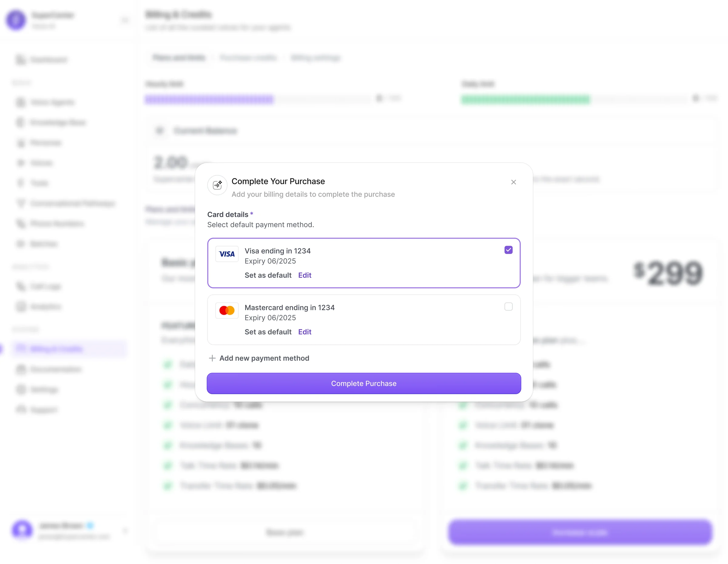Set the Visa card as default
This screenshot has width=728, height=564.
[x=268, y=275]
